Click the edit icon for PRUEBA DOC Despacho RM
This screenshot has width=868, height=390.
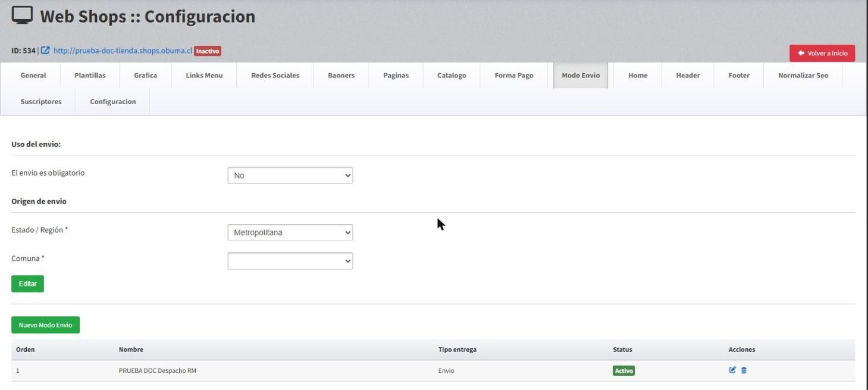point(732,370)
